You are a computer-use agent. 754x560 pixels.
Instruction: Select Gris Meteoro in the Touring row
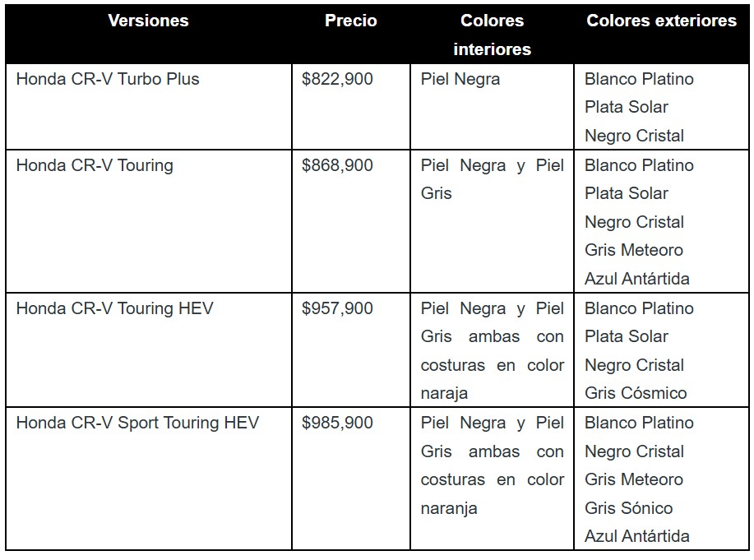coord(634,250)
